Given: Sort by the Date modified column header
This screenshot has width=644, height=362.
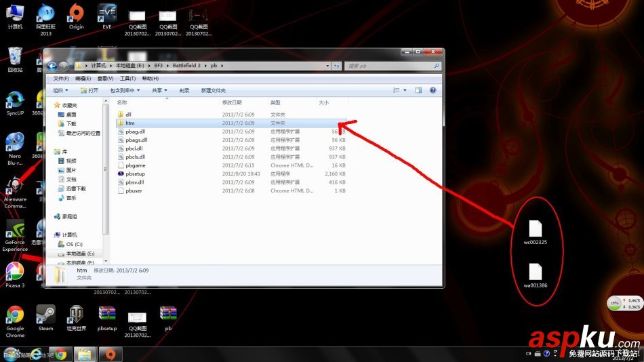Looking at the screenshot, I should coord(244,102).
